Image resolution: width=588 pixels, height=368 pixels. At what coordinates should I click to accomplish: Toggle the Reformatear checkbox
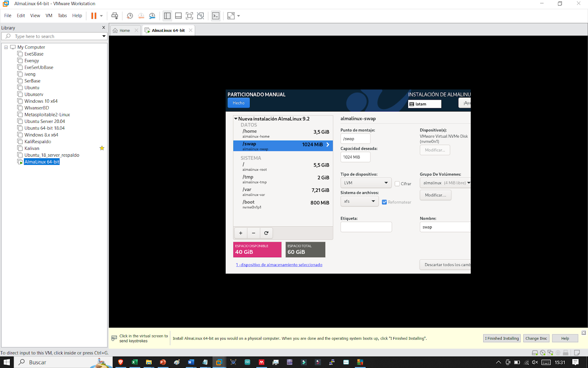pos(384,202)
